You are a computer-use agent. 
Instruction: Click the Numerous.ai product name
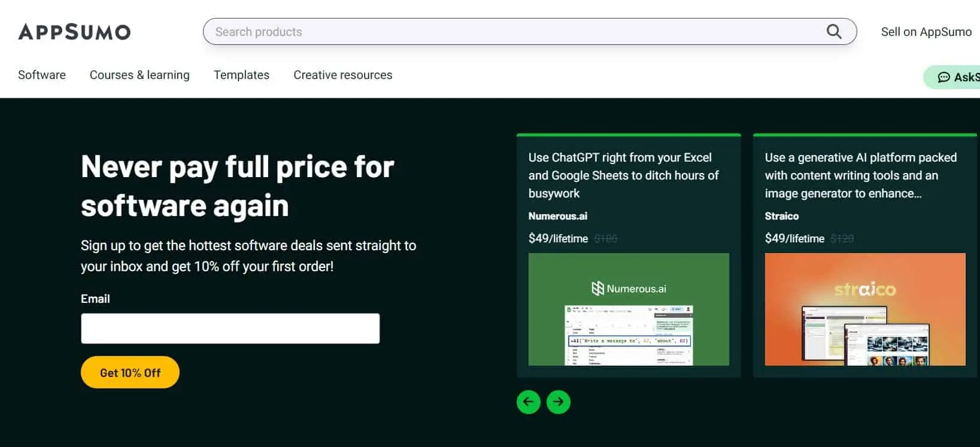click(x=558, y=216)
